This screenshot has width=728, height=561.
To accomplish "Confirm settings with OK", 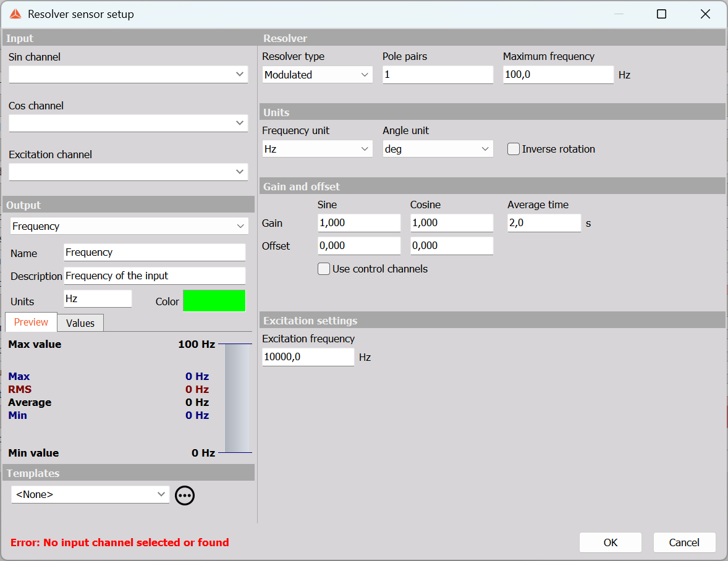I will point(610,542).
